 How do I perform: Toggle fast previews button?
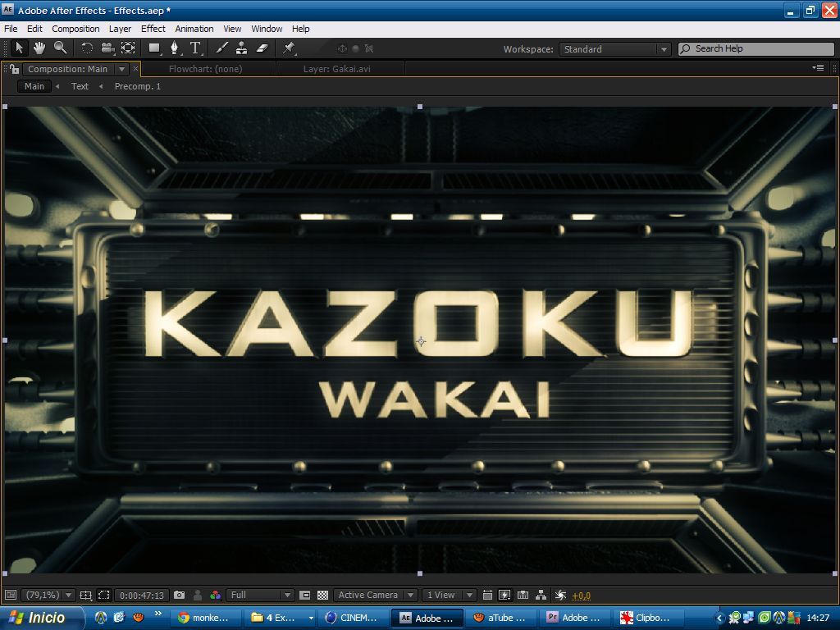(504, 596)
